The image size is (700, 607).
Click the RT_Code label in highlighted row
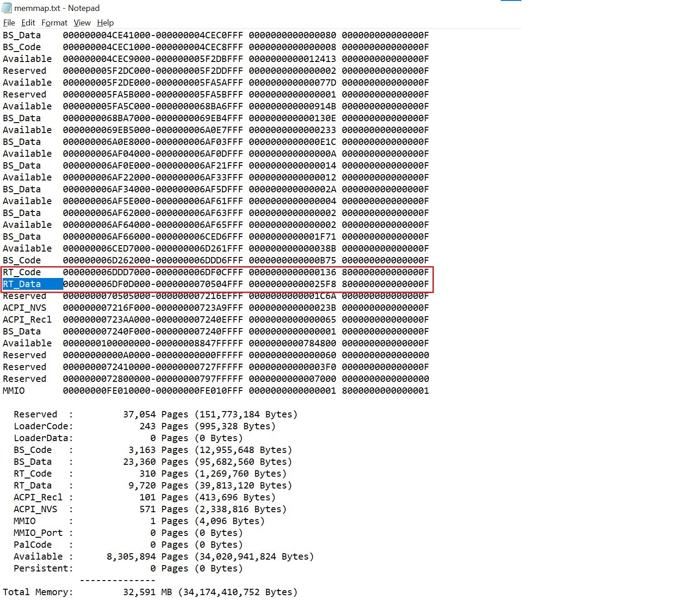click(x=22, y=273)
